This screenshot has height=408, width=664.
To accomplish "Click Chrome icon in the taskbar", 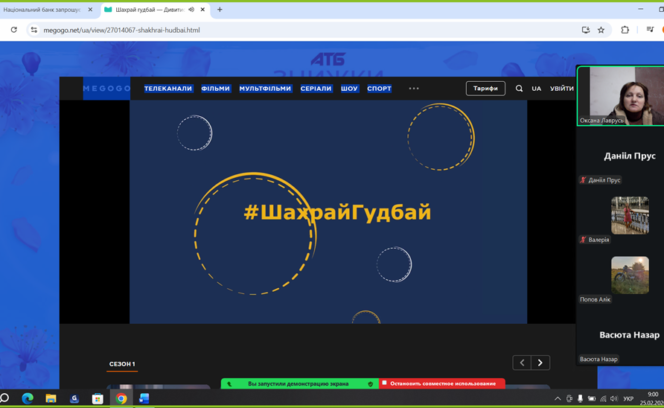I will (121, 398).
